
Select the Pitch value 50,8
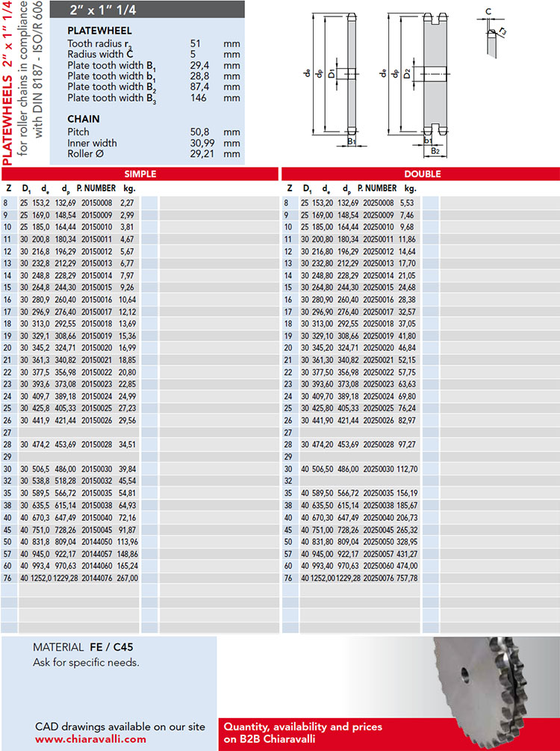[199, 132]
